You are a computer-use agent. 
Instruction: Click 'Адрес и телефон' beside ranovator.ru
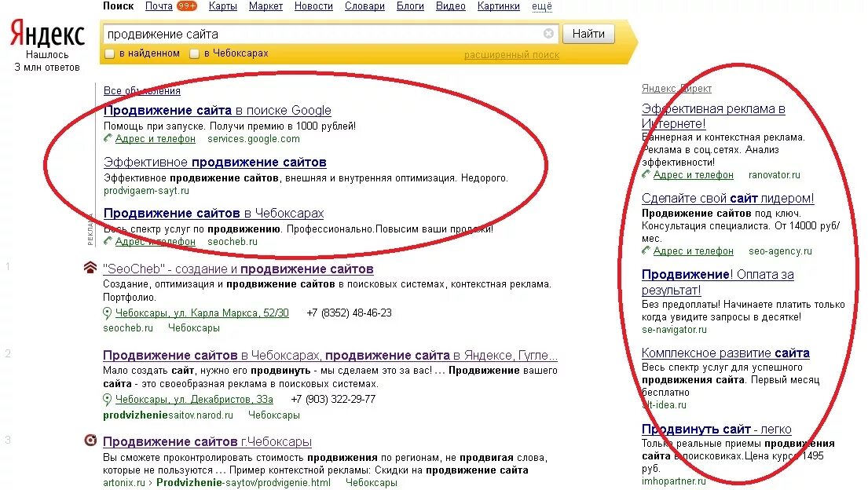pos(693,175)
